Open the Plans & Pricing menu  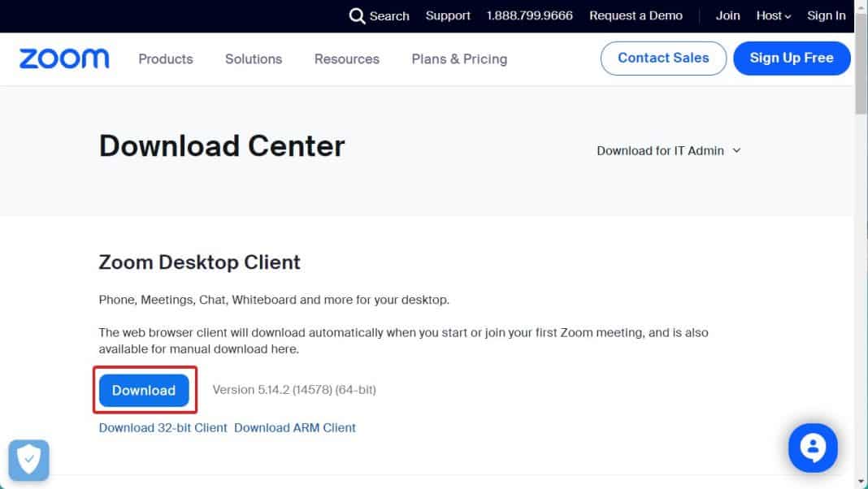tap(458, 58)
